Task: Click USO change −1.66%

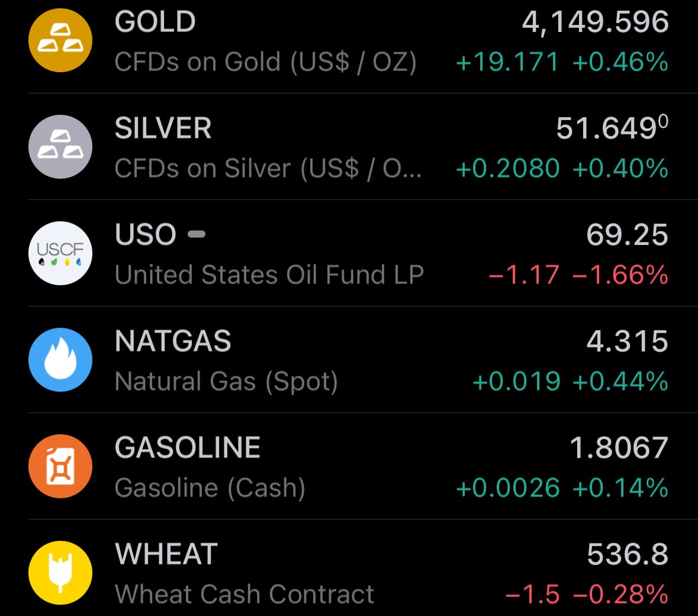Action: click(x=620, y=275)
